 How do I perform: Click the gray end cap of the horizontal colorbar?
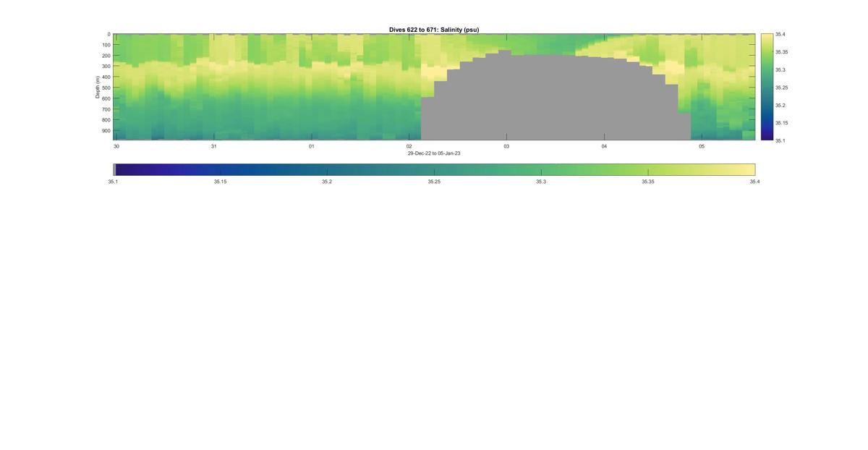coord(114,169)
